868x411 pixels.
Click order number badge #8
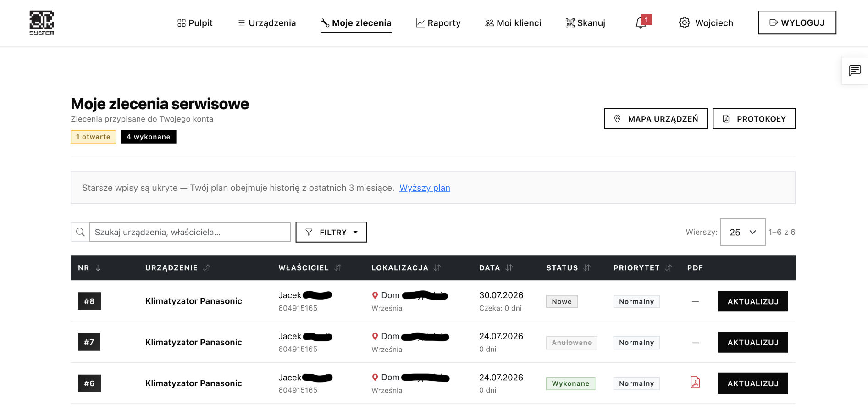[x=89, y=301]
